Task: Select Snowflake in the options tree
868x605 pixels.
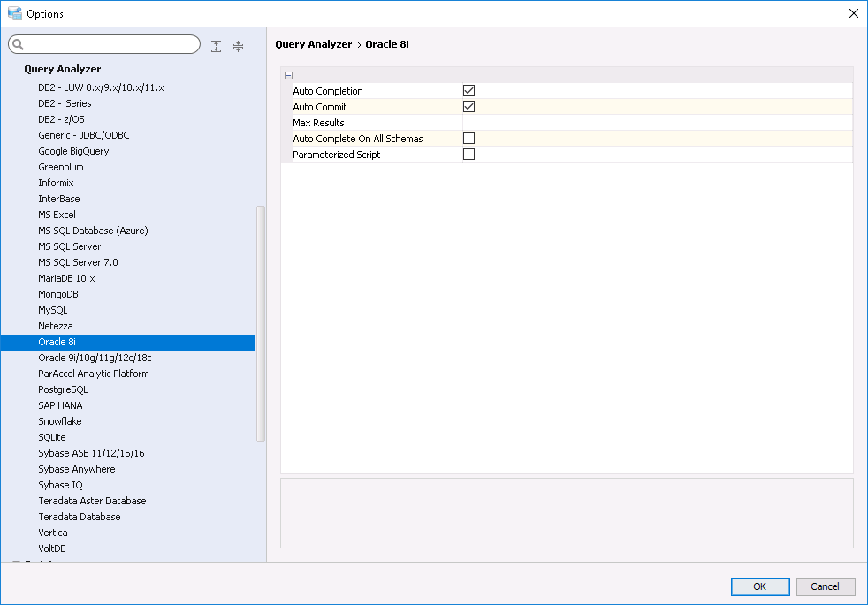Action: pyautogui.click(x=60, y=421)
